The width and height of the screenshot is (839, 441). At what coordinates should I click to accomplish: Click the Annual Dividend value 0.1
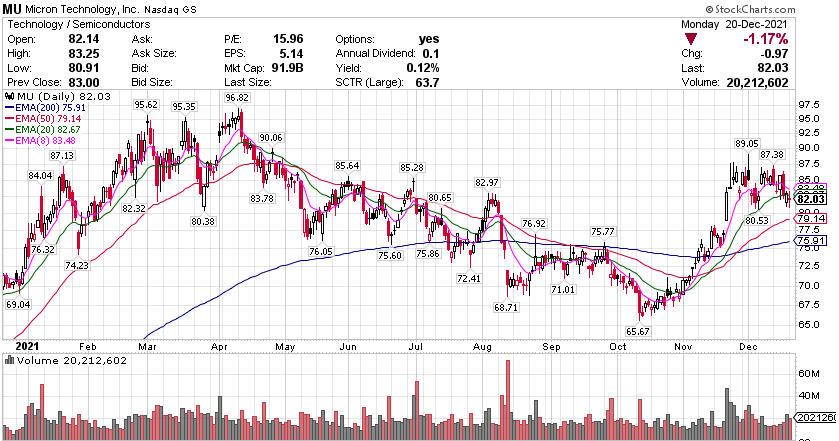(430, 54)
